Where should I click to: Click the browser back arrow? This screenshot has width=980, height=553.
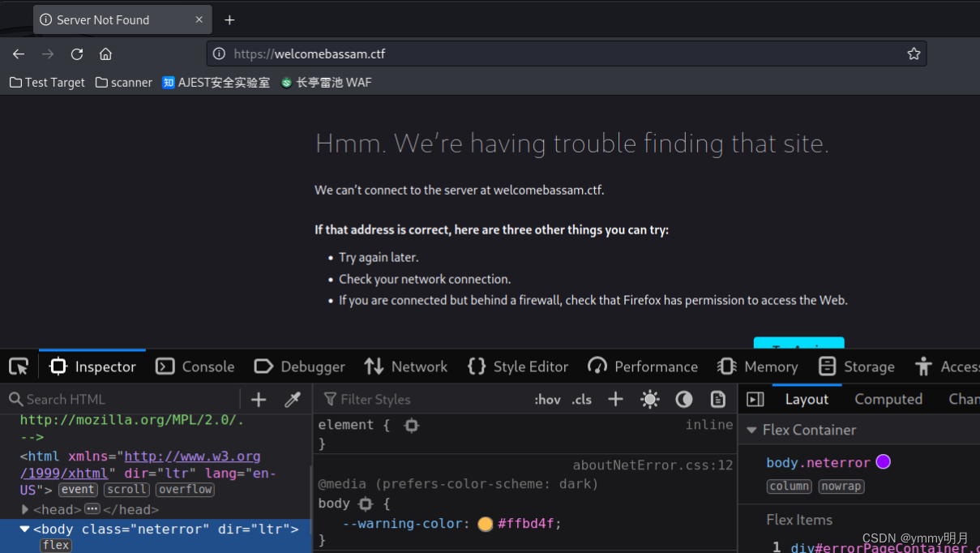(x=19, y=54)
